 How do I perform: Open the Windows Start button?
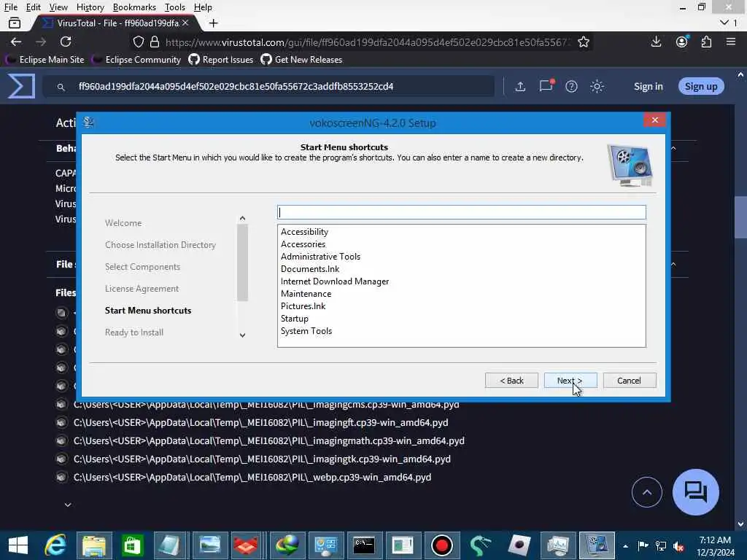click(x=18, y=545)
